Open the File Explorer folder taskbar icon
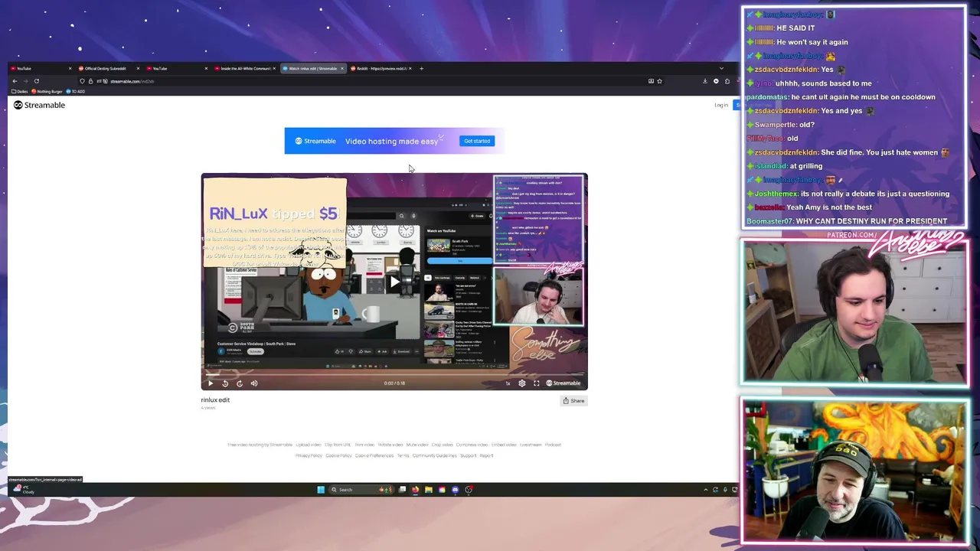This screenshot has width=980, height=551. [429, 490]
